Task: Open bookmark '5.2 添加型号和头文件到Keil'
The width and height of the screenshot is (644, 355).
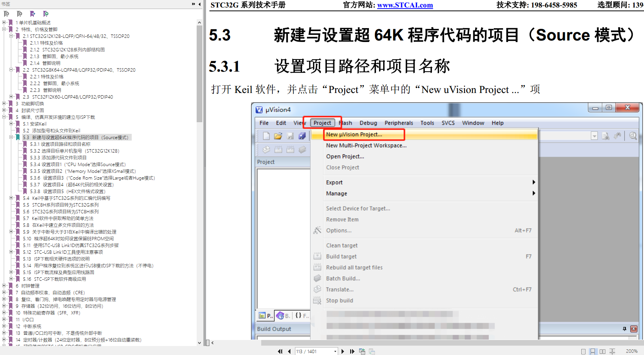Action: [x=51, y=131]
